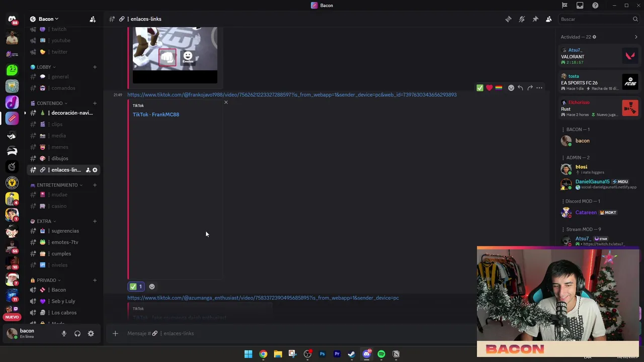The image size is (644, 362).
Task: Open user settings gear icon
Action: click(x=91, y=333)
